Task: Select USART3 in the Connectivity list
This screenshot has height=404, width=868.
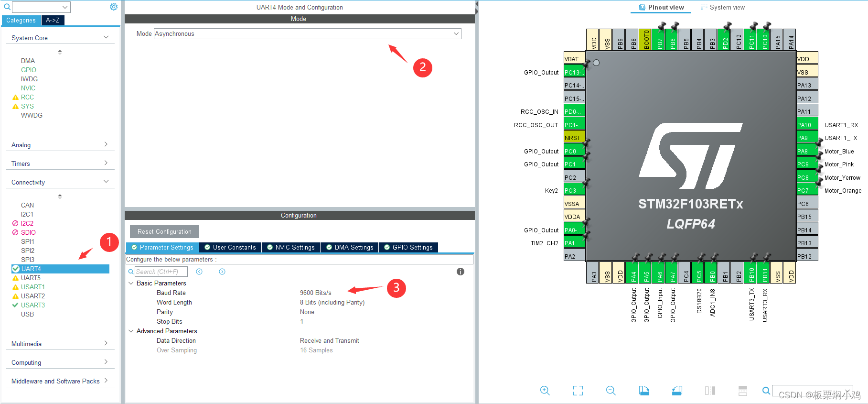Action: click(32, 305)
